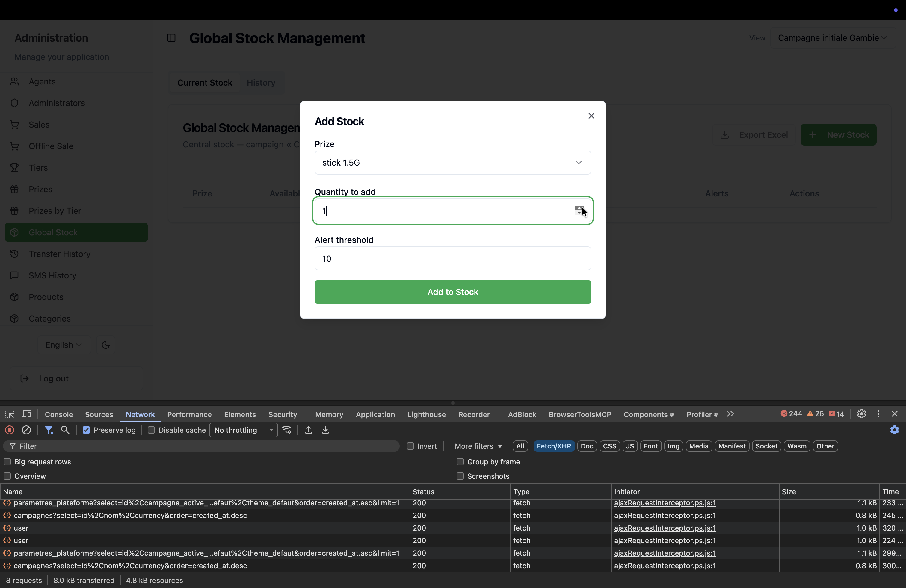Select the All request type filter
This screenshot has height=588, width=906.
click(x=520, y=446)
